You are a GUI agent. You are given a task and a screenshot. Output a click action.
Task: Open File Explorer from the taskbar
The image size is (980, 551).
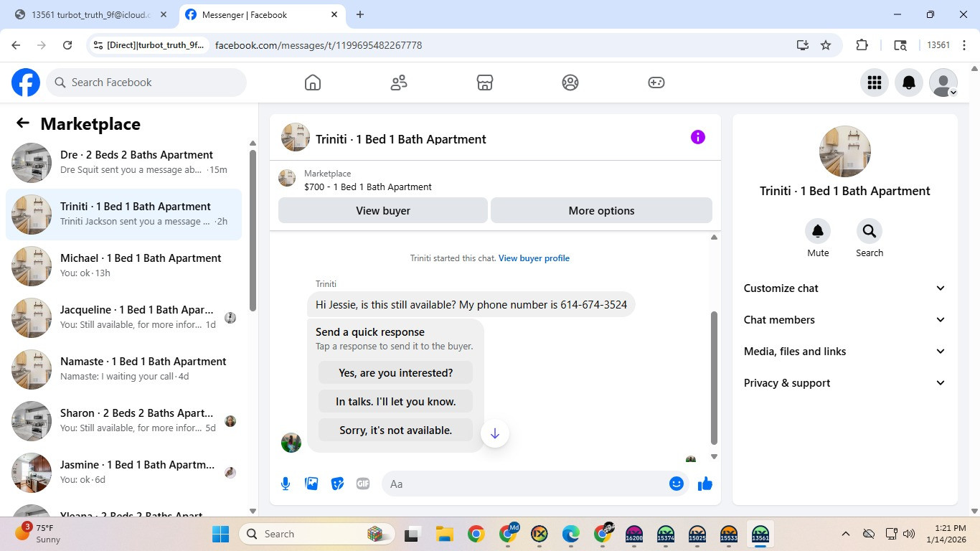(444, 534)
